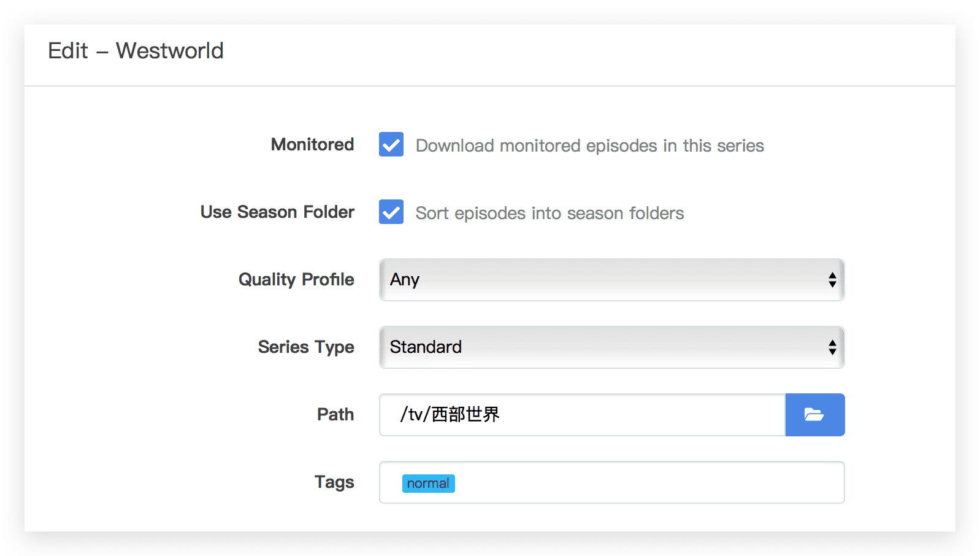Open the Quality Profile dropdown showing Any
This screenshot has height=556, width=980.
[x=612, y=280]
